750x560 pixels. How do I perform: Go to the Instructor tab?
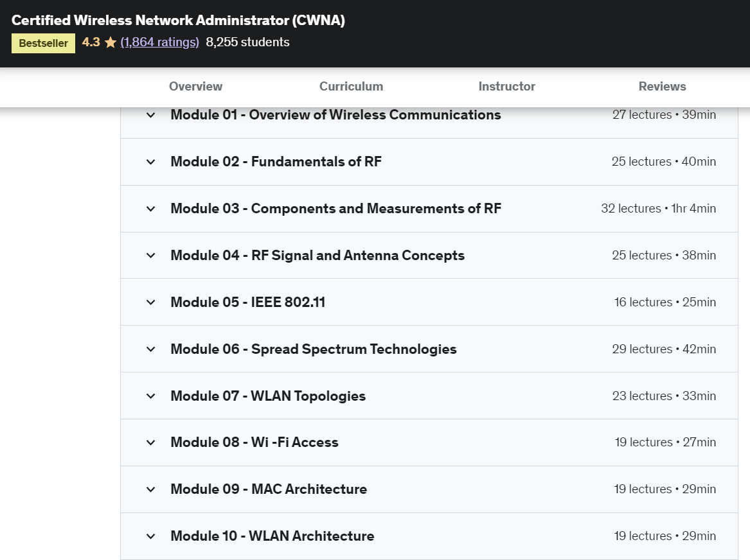(506, 87)
